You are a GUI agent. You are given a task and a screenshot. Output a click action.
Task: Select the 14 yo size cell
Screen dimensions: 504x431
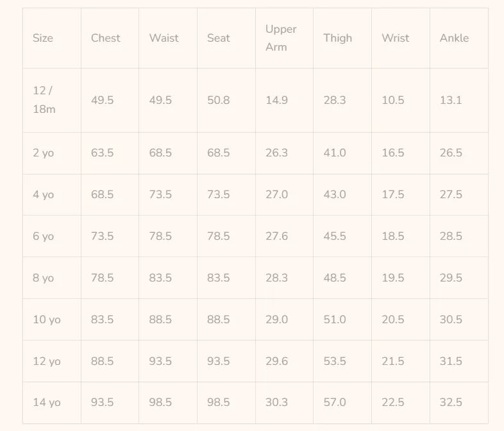click(x=52, y=403)
